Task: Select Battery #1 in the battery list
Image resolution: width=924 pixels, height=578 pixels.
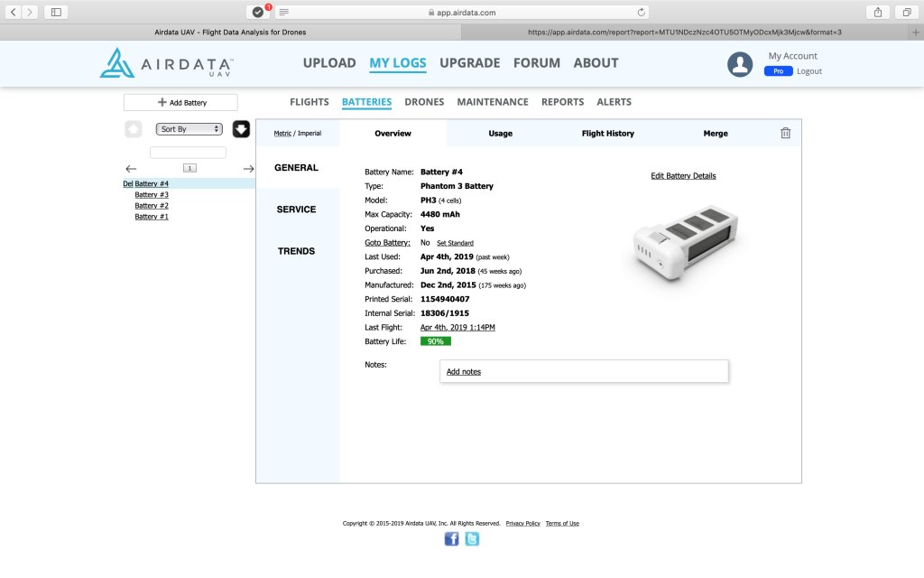Action: 152,217
